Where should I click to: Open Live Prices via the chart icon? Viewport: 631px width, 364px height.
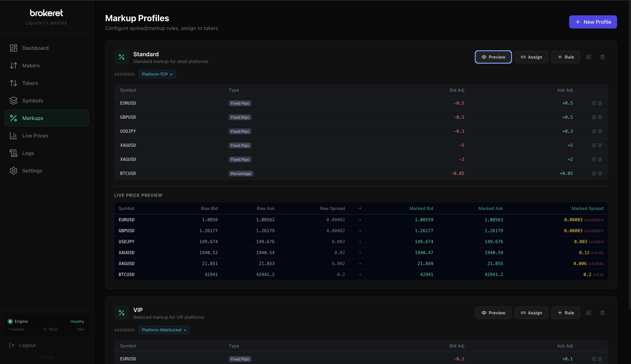pyautogui.click(x=14, y=135)
